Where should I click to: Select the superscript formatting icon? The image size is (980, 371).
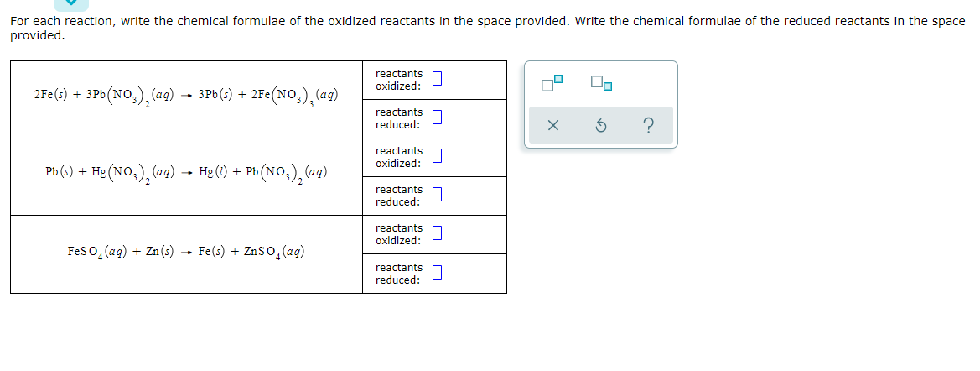pyautogui.click(x=552, y=82)
